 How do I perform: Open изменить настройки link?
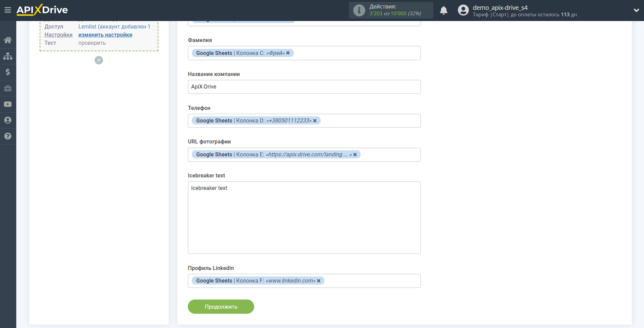coord(105,35)
